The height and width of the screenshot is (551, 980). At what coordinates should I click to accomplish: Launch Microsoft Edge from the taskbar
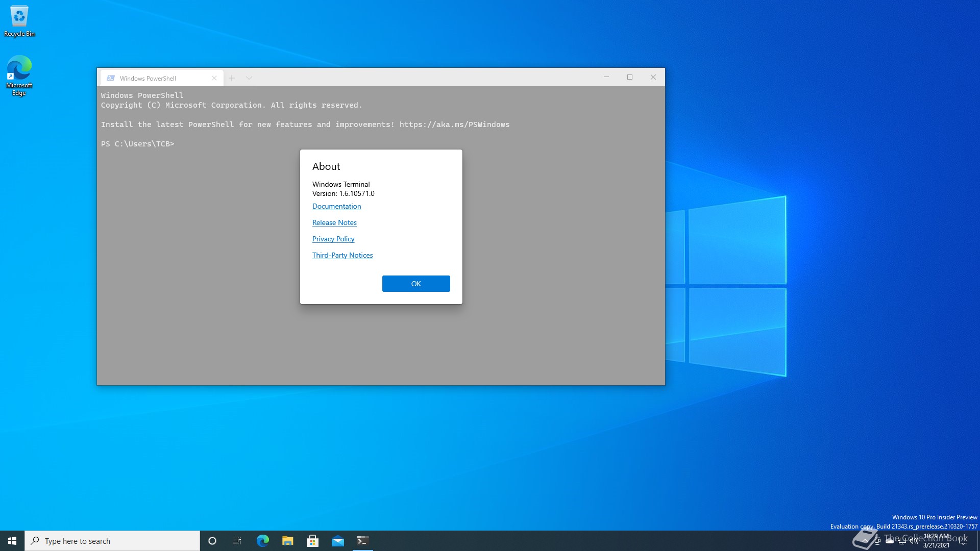tap(262, 541)
